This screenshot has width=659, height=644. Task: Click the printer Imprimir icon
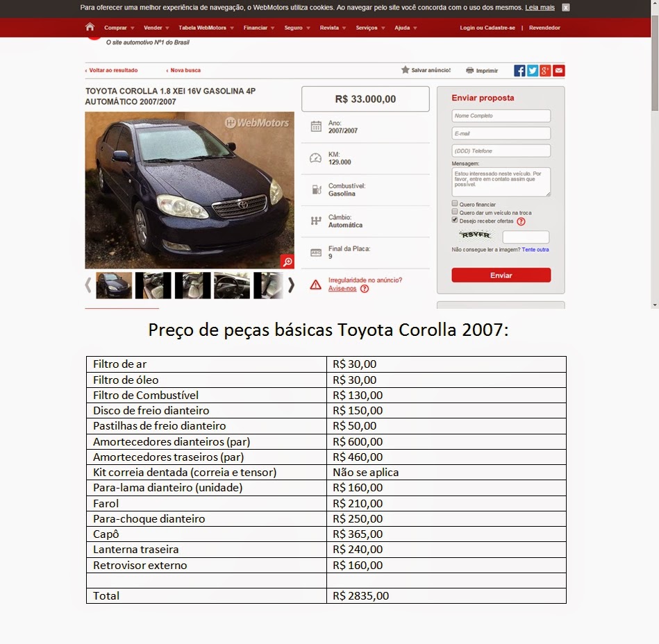469,70
